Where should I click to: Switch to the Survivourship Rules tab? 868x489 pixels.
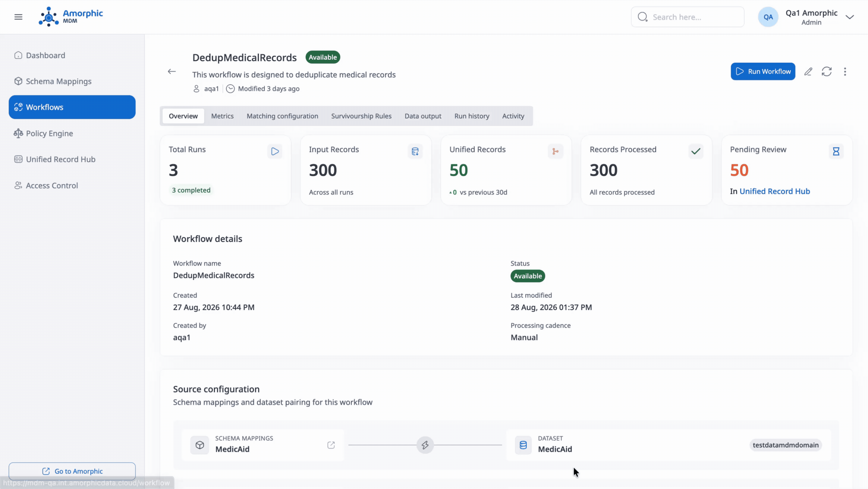coord(361,116)
